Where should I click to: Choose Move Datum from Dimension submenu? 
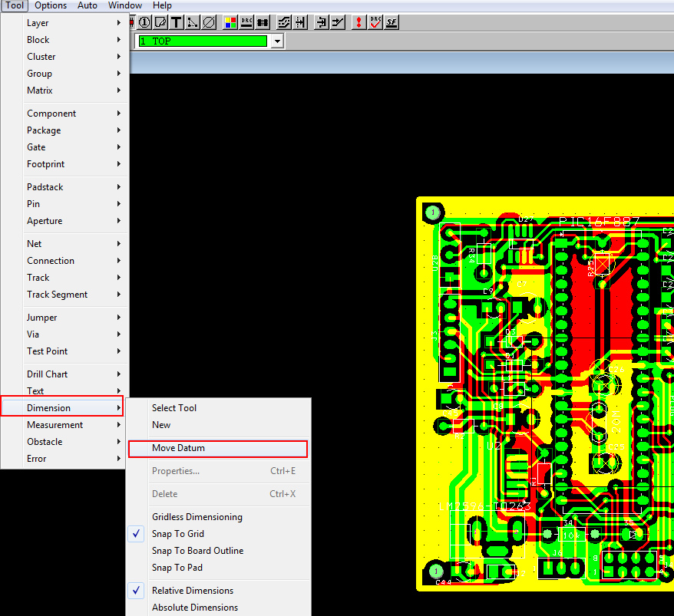tap(178, 448)
